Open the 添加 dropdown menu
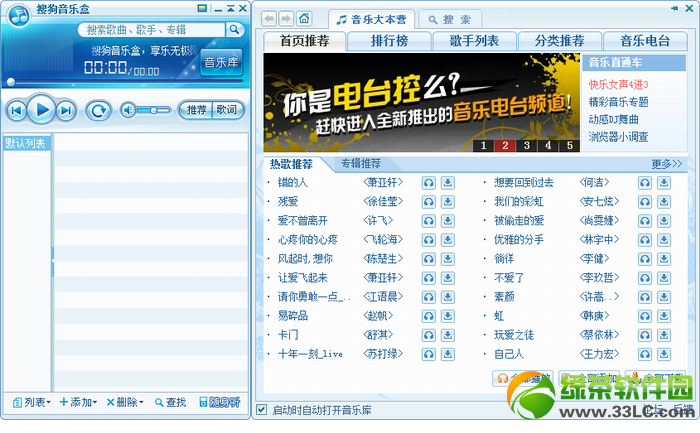Screen dimensions: 700x433 click(x=79, y=402)
